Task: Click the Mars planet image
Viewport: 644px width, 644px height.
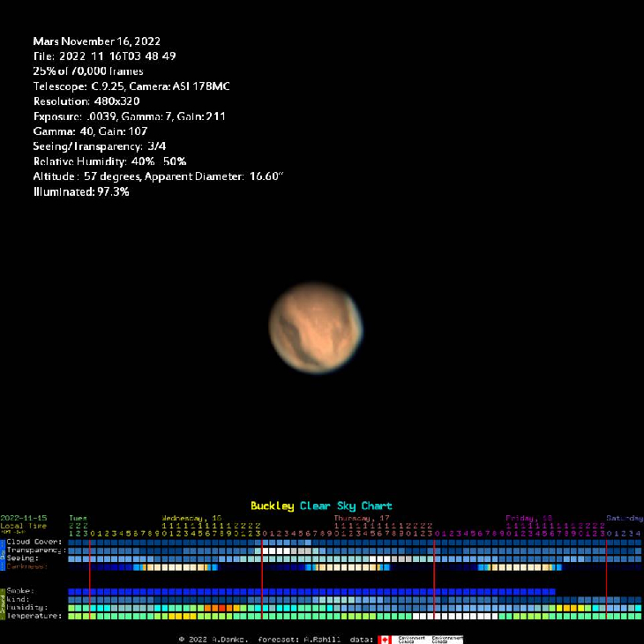Action: [315, 327]
